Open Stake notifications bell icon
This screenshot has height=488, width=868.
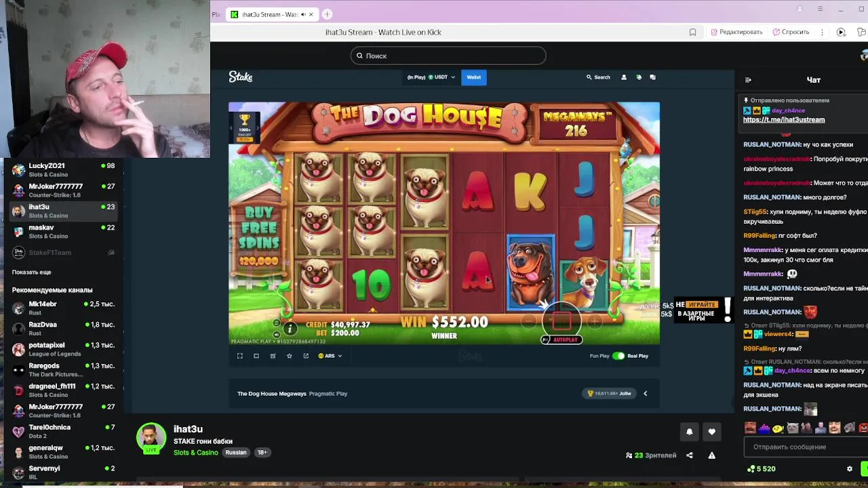click(x=639, y=77)
